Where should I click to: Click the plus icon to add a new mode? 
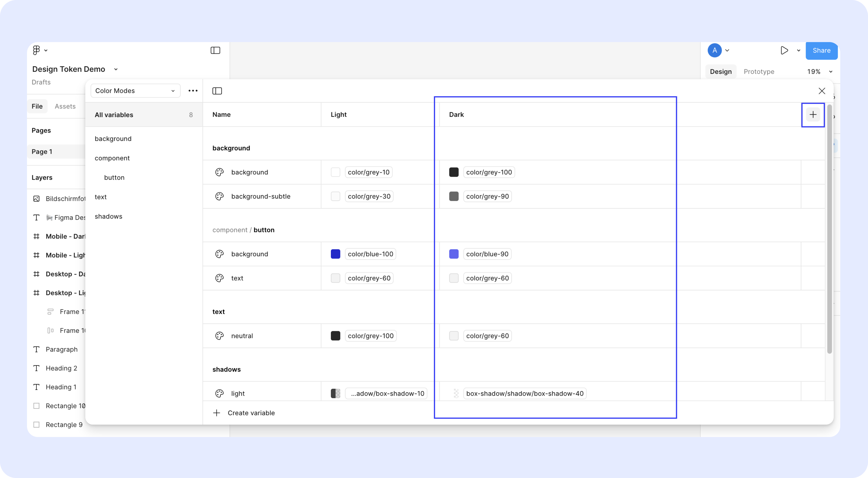813,115
